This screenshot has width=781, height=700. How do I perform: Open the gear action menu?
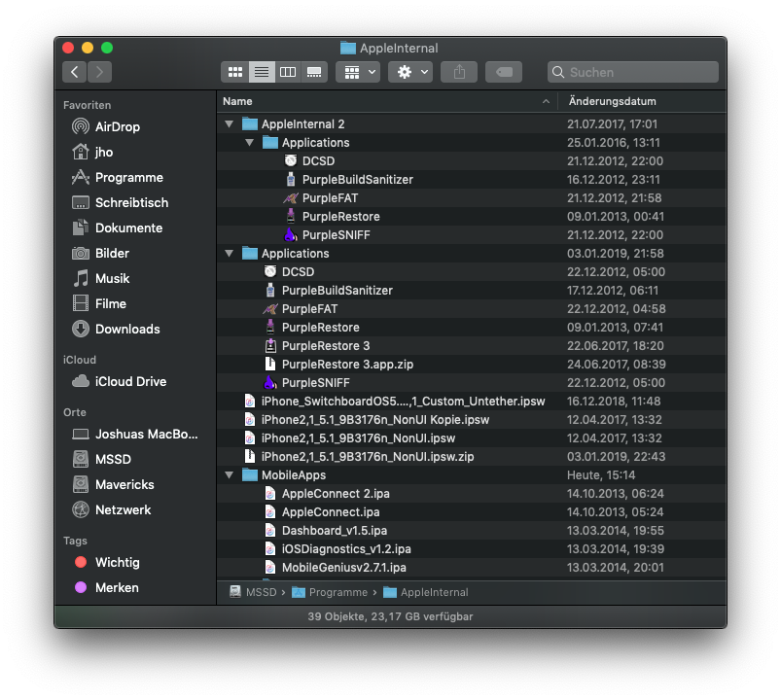coord(410,72)
